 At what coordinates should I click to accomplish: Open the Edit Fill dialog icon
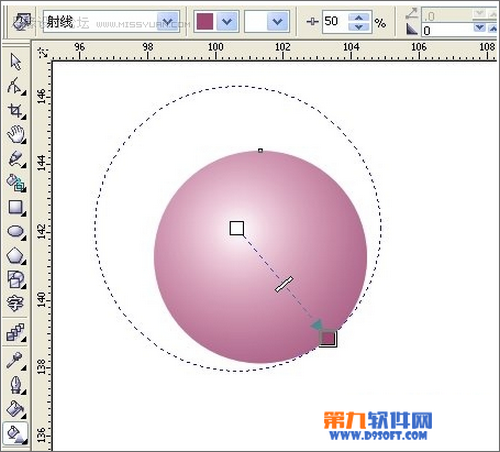[x=22, y=22]
